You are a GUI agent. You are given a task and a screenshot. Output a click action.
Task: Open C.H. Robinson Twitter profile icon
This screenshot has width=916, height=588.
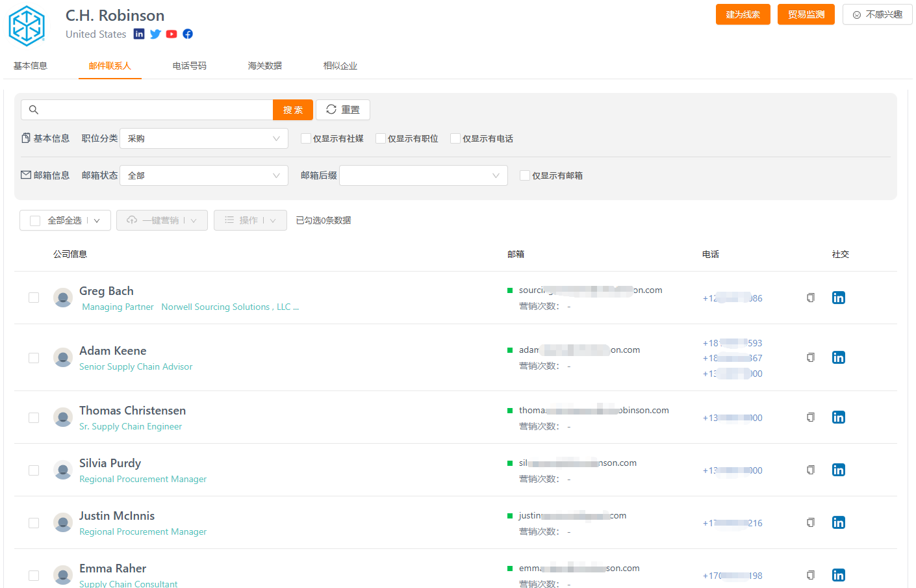[x=155, y=34]
